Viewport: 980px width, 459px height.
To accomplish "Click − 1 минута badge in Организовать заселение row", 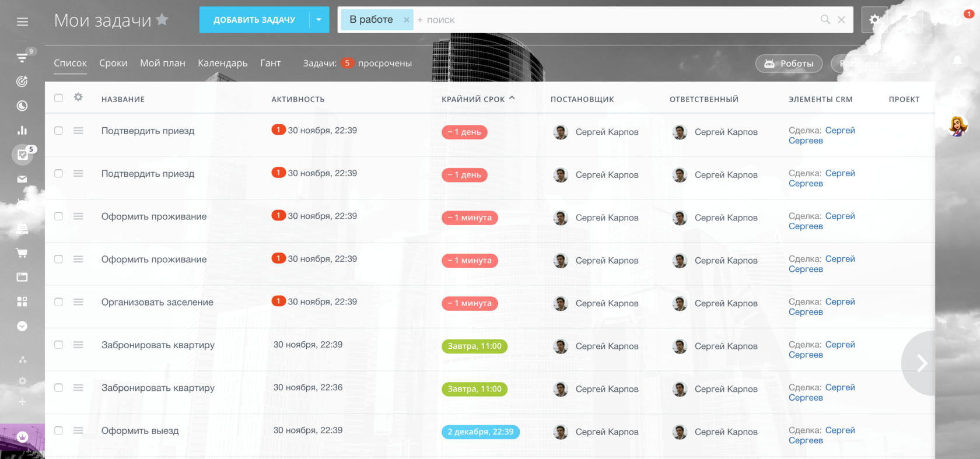I will click(470, 303).
